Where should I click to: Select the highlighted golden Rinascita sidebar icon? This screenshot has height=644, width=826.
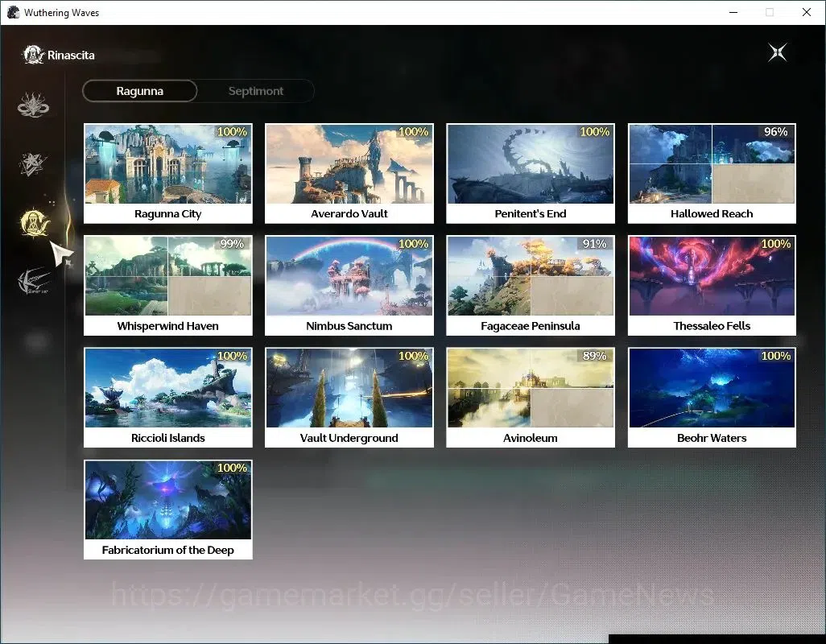[35, 222]
